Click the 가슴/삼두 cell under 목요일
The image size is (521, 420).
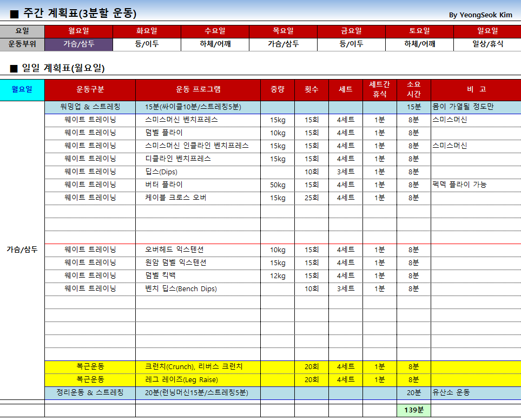pyautogui.click(x=283, y=44)
